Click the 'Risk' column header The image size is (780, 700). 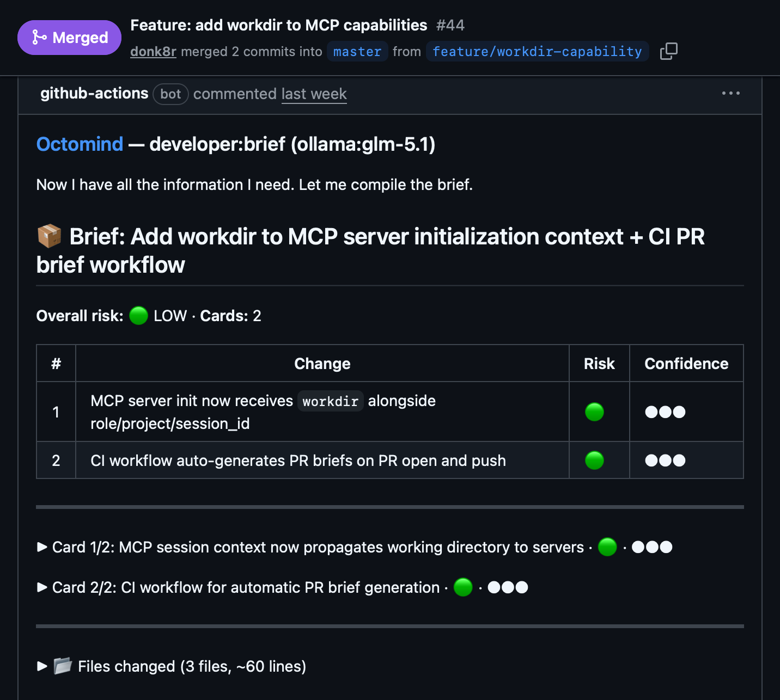(x=599, y=364)
